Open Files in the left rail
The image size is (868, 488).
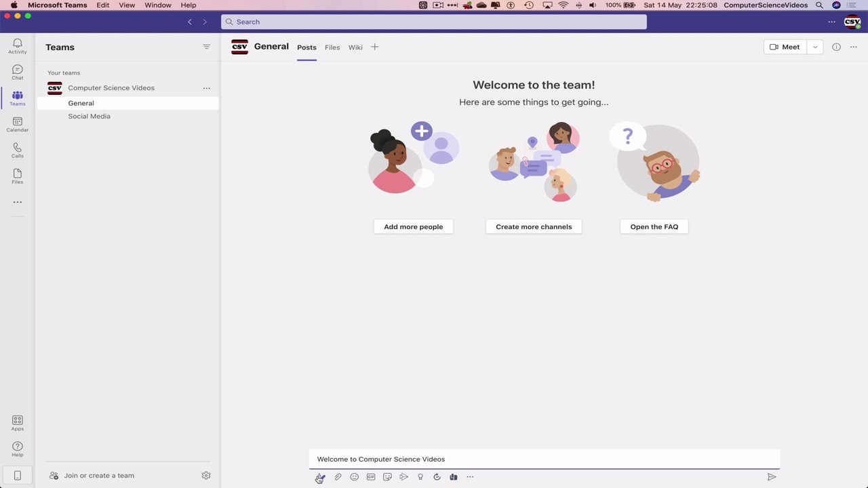(x=18, y=176)
